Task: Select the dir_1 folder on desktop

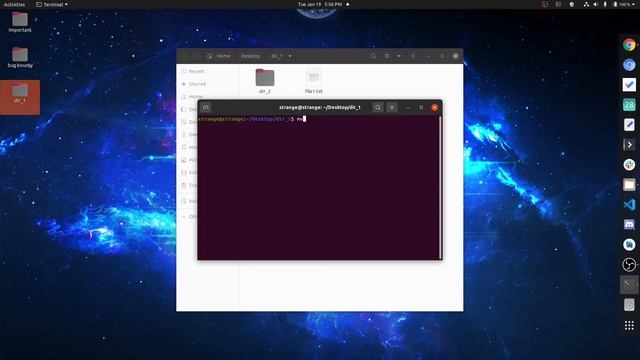Action: coord(20,97)
